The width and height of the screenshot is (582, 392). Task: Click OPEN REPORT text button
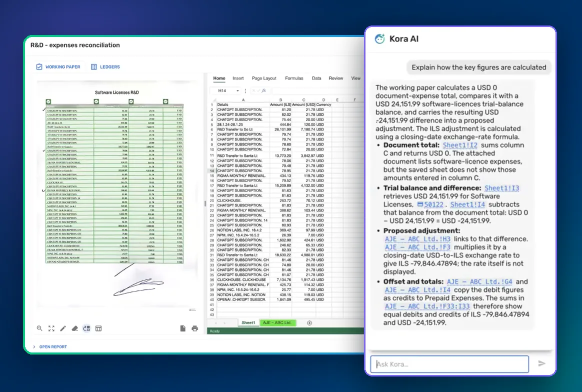(x=53, y=346)
